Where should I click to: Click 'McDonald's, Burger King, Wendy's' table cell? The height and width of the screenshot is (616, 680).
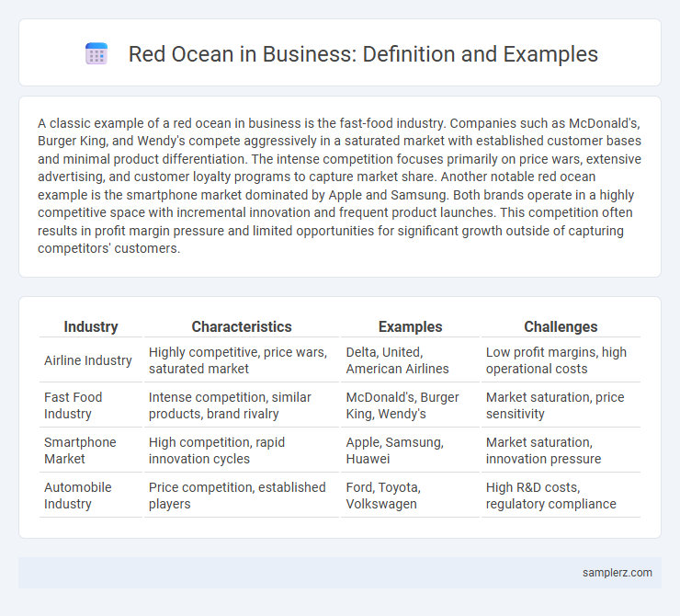coord(410,405)
